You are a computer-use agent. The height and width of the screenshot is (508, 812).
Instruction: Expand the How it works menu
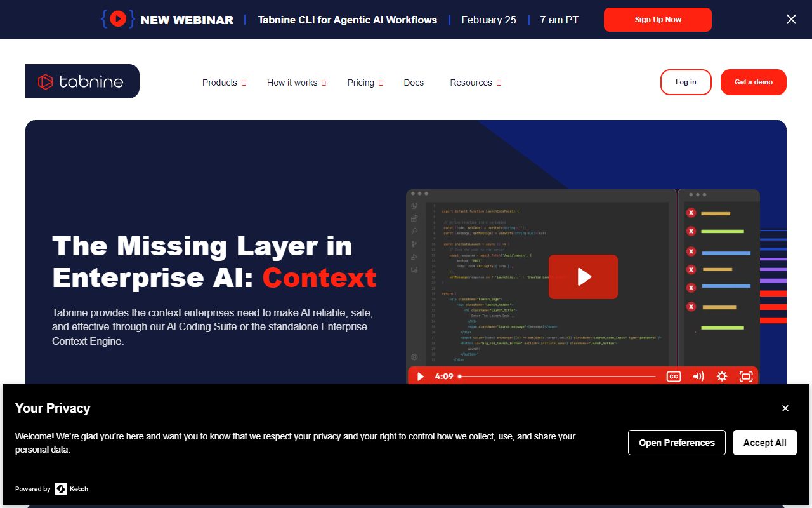pyautogui.click(x=296, y=83)
